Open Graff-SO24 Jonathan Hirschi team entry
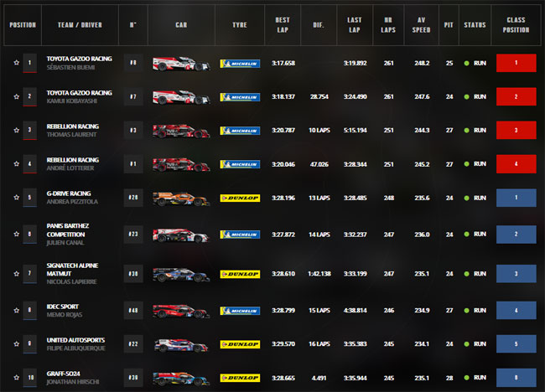The image size is (545, 392). pos(73,378)
